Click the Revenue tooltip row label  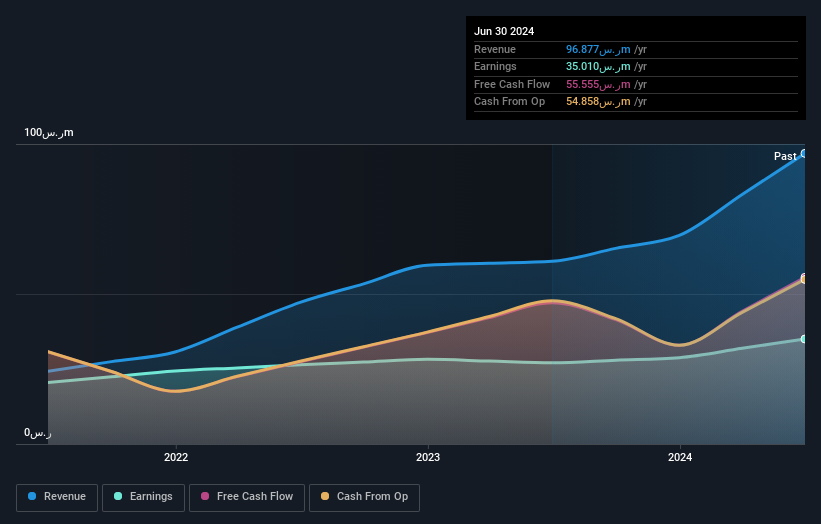click(495, 49)
